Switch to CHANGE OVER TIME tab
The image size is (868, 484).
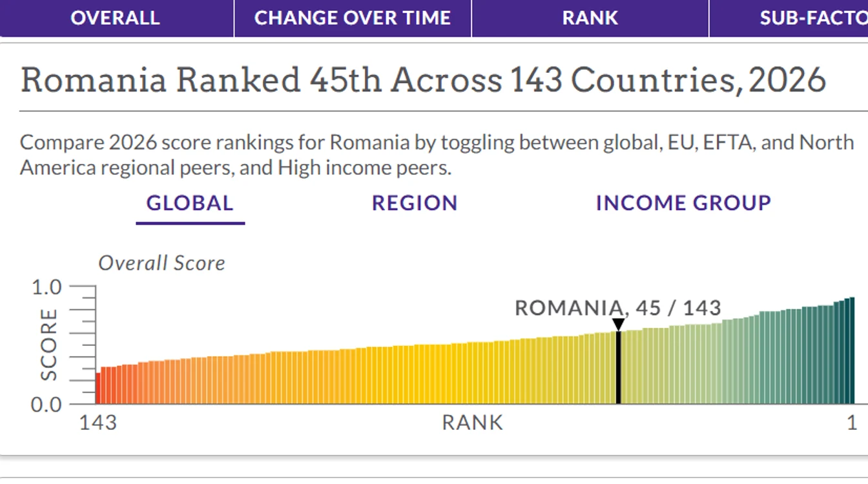[353, 18]
